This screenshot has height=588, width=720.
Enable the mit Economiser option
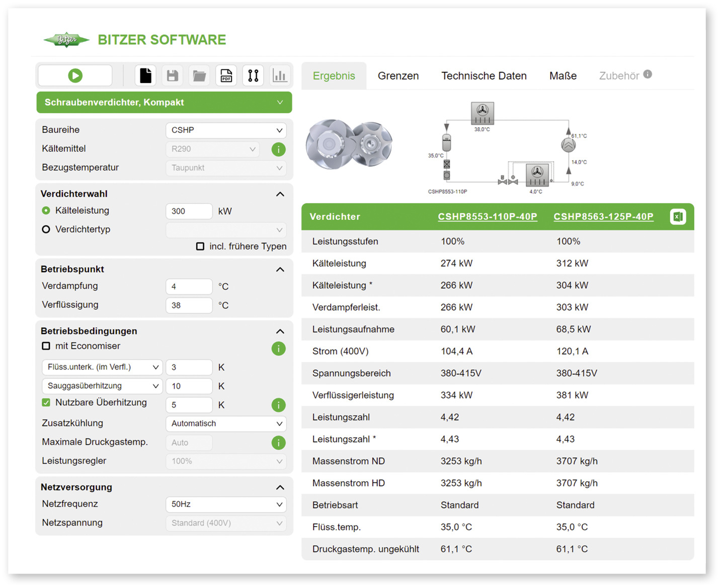point(46,346)
